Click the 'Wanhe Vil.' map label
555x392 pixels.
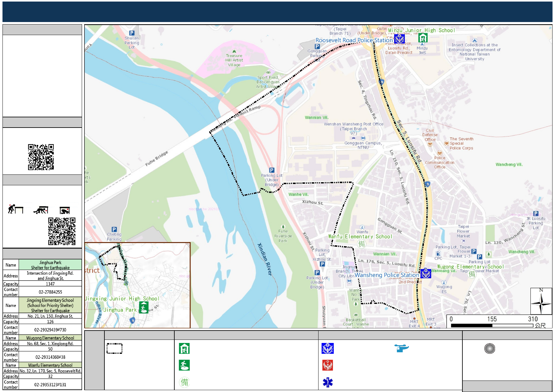pyautogui.click(x=298, y=194)
